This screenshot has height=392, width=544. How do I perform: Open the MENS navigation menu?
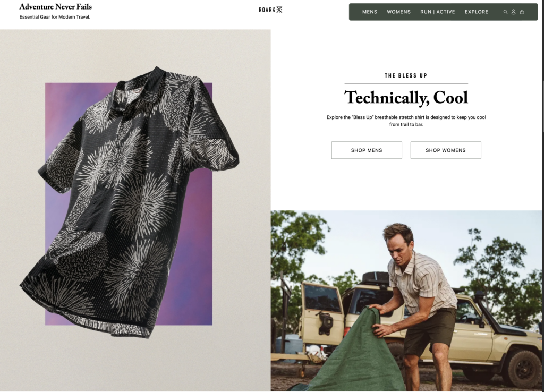coord(370,12)
